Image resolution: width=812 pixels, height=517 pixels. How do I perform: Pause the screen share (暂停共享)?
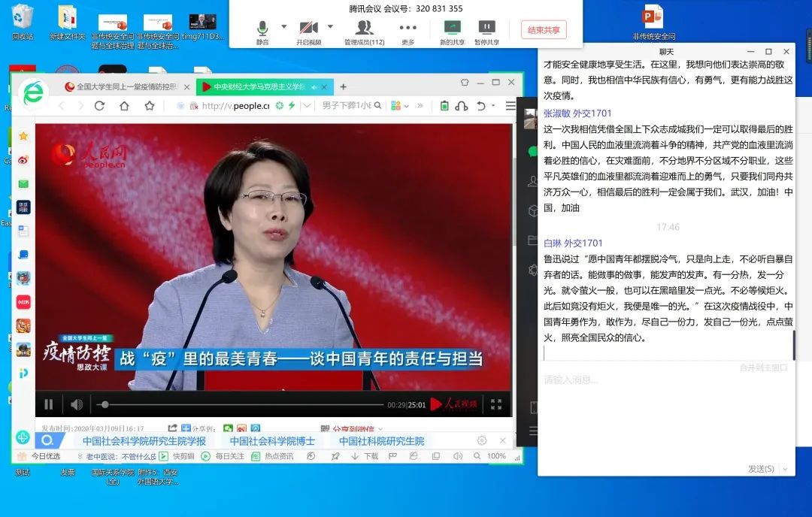(486, 29)
